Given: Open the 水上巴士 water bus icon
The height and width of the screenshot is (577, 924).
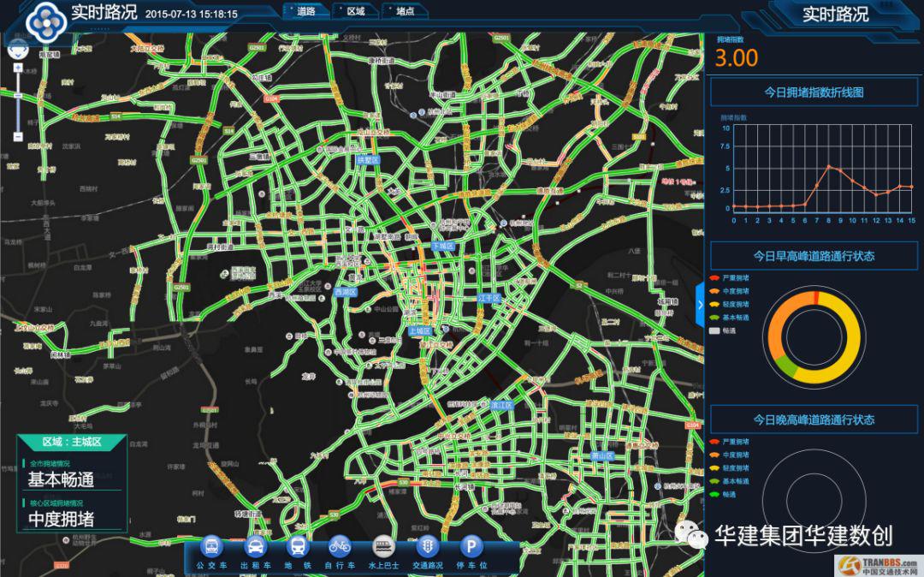Looking at the screenshot, I should click(383, 547).
